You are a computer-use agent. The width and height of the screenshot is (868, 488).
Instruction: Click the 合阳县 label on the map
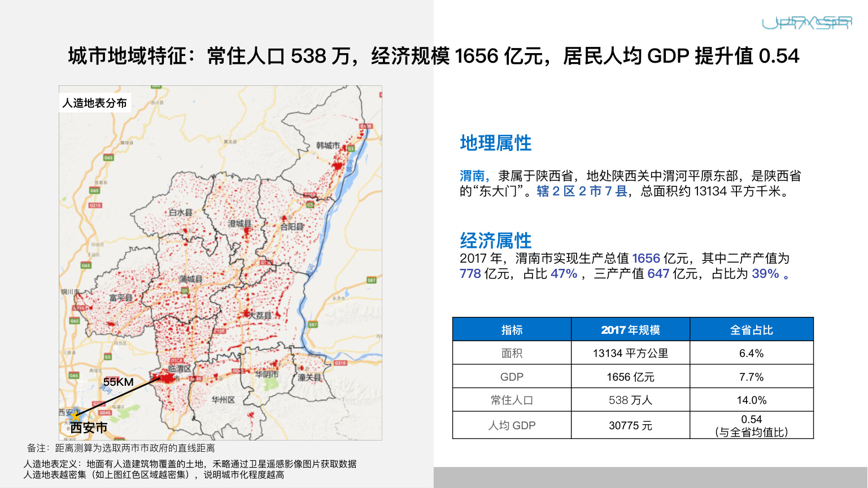tap(292, 226)
